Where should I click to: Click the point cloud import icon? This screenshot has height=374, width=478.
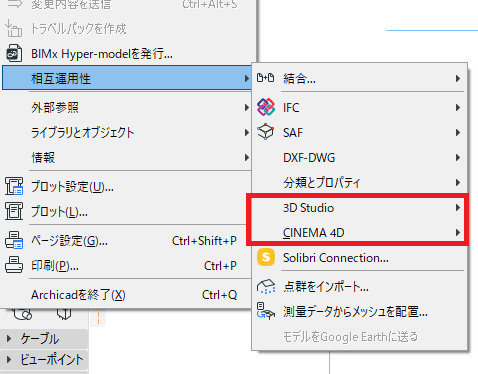click(x=266, y=287)
